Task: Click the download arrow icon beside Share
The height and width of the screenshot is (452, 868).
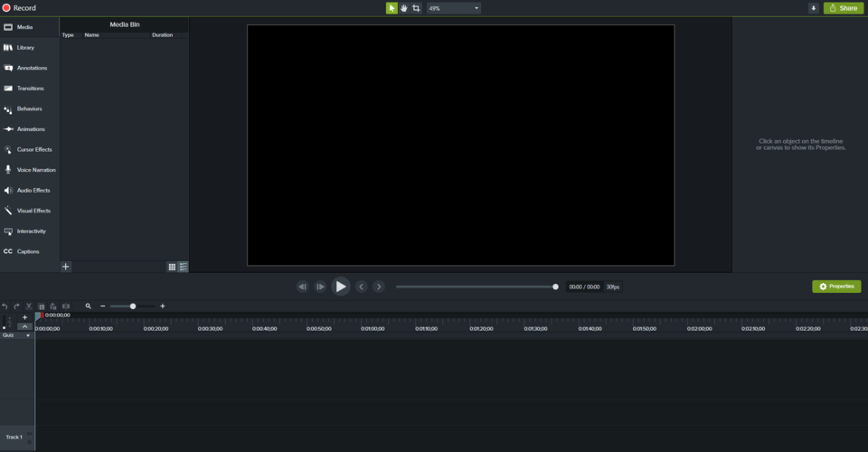Action: 814,8
